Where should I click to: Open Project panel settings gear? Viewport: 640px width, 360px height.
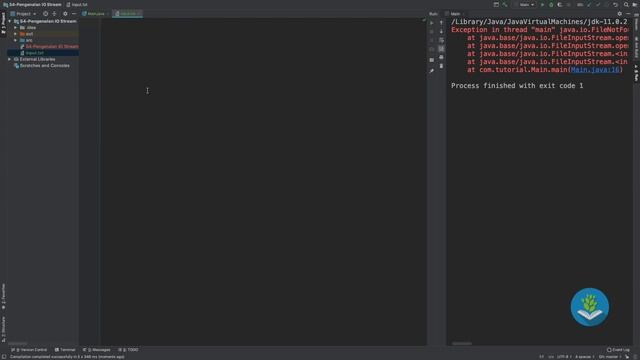[65, 13]
